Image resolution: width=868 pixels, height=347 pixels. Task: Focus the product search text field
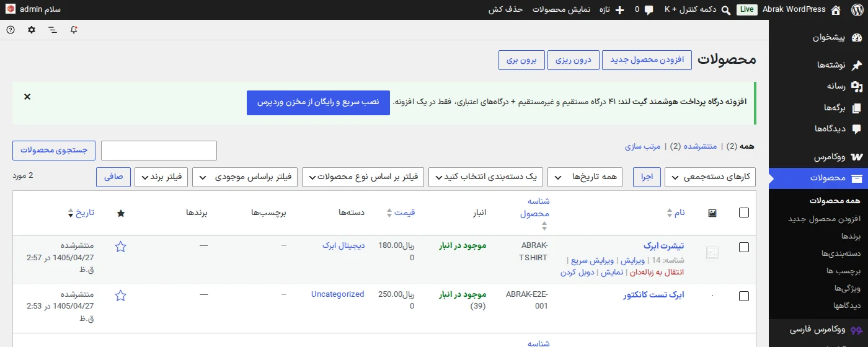159,151
